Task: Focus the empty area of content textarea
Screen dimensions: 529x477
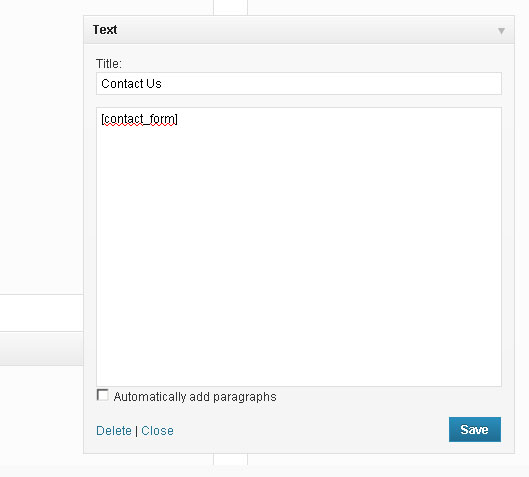Action: click(x=299, y=253)
